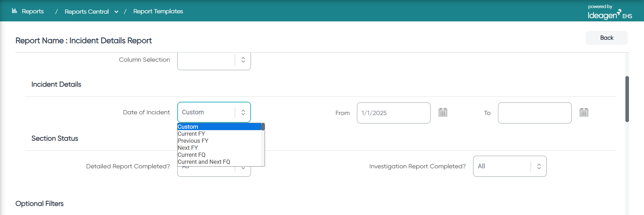Screen dimensions: 644x215
Task: Click the From date field 1/1/2025
Action: (x=393, y=113)
